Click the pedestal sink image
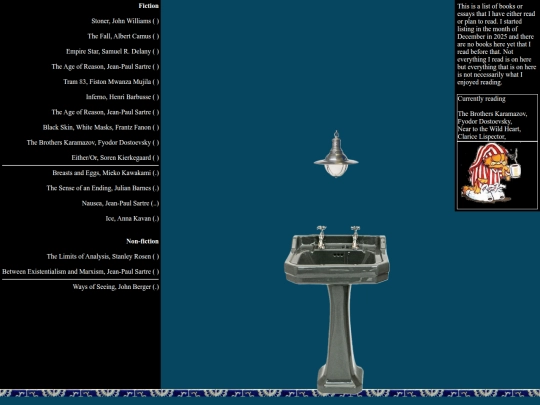Screen dimensions: 540x405 pyautogui.click(x=337, y=309)
